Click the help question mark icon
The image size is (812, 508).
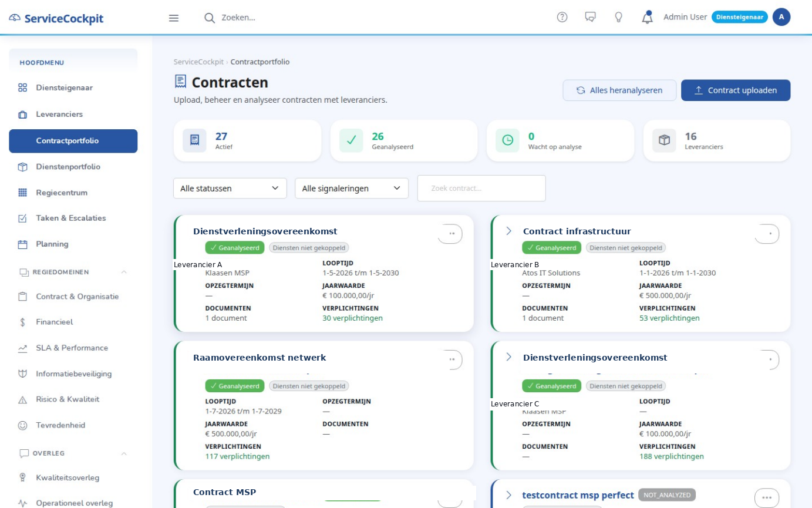click(562, 17)
